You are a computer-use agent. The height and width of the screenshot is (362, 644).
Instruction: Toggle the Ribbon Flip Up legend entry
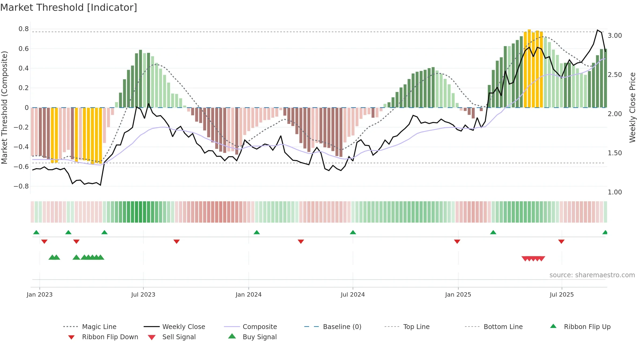click(580, 327)
